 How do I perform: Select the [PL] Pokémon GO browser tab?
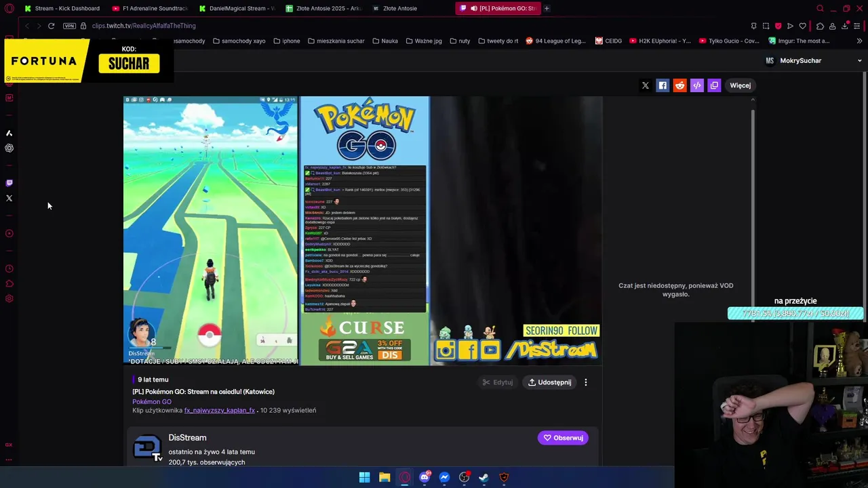(x=498, y=8)
